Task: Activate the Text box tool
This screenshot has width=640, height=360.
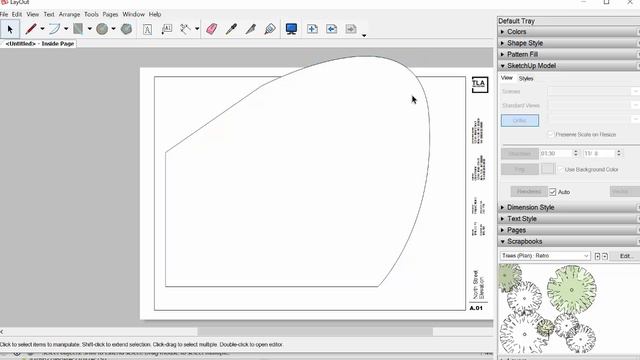Action: [147, 29]
